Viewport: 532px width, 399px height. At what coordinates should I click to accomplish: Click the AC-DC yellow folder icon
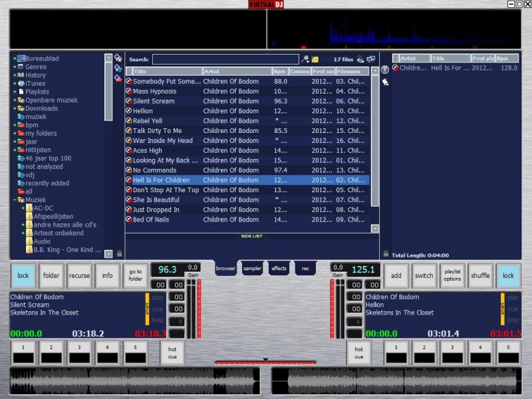point(29,208)
